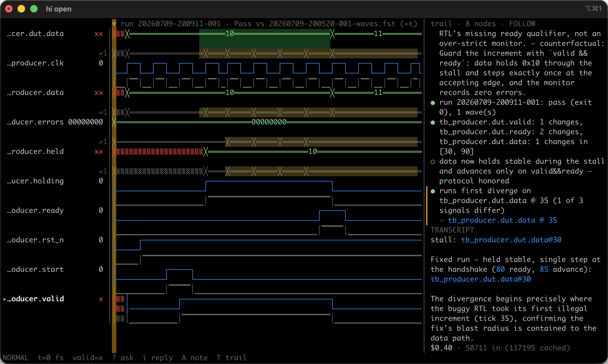This screenshot has width=608, height=364.
Task: Select the …oducer.start signal row
Action: pyautogui.click(x=55, y=270)
